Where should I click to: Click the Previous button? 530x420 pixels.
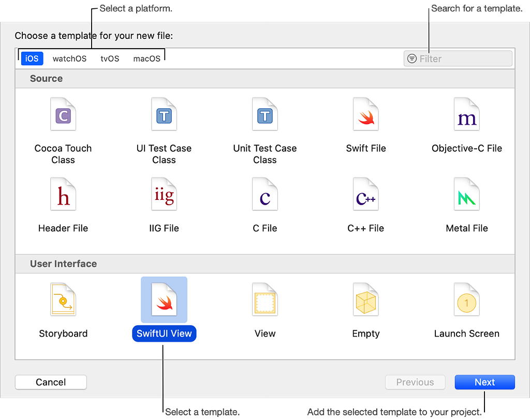415,382
